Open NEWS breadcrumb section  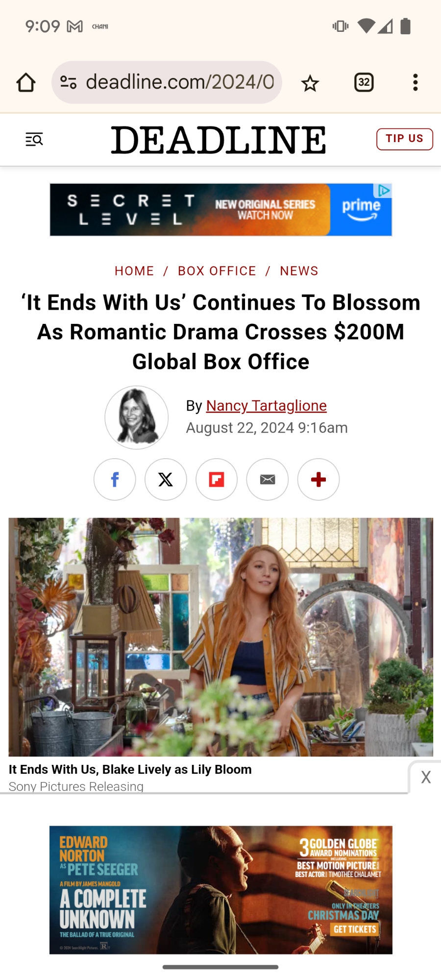pos(299,271)
